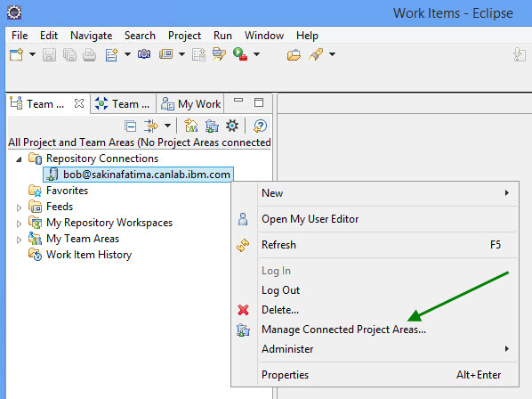
Task: Click the Eclipse title bar gear icon
Action: click(14, 12)
